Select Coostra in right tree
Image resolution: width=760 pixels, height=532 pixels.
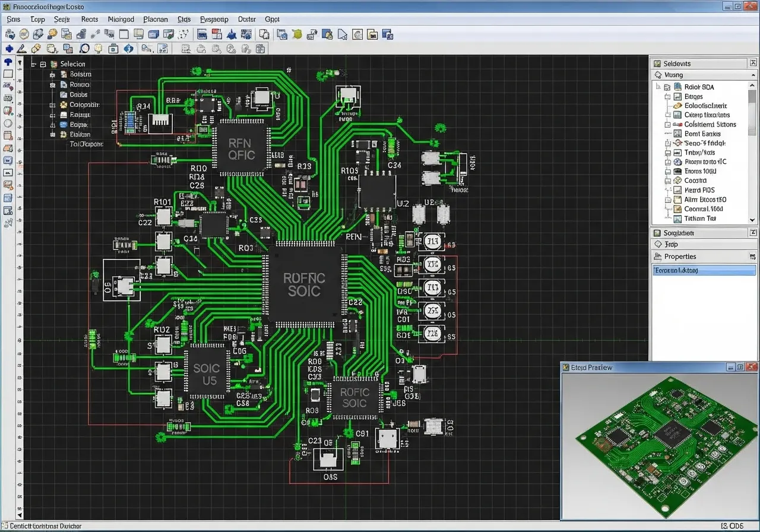[x=695, y=180]
